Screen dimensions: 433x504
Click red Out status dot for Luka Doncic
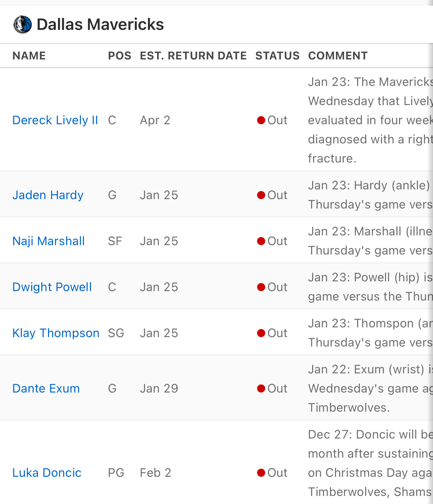[x=261, y=473]
